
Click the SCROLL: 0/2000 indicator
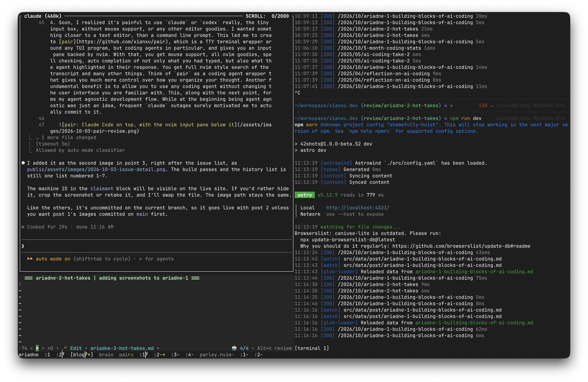click(x=267, y=16)
